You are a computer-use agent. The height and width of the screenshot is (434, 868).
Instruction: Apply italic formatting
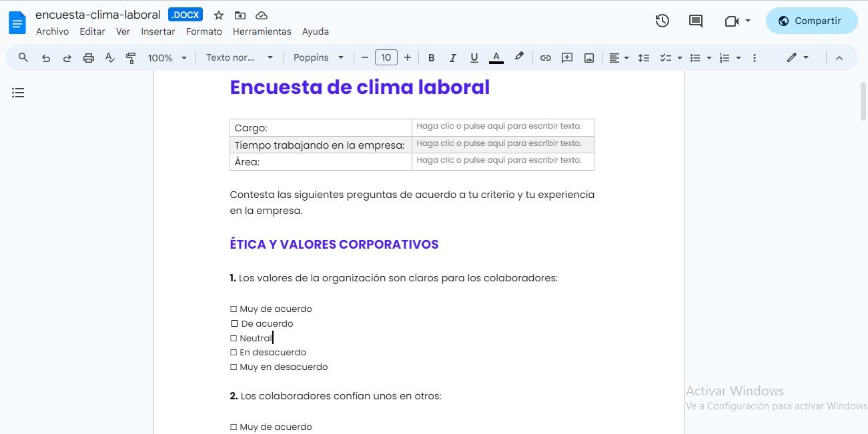[452, 57]
